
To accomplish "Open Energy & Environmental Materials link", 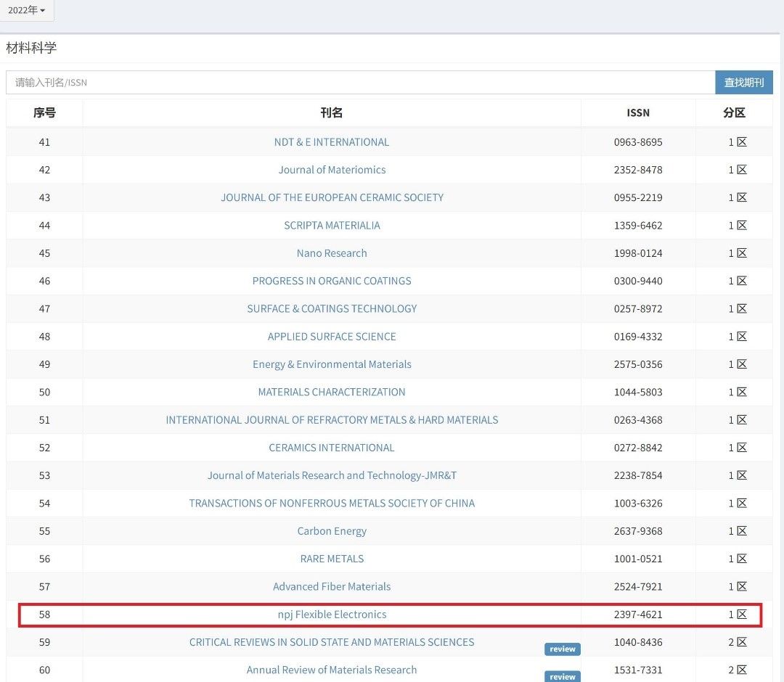I will coord(332,364).
